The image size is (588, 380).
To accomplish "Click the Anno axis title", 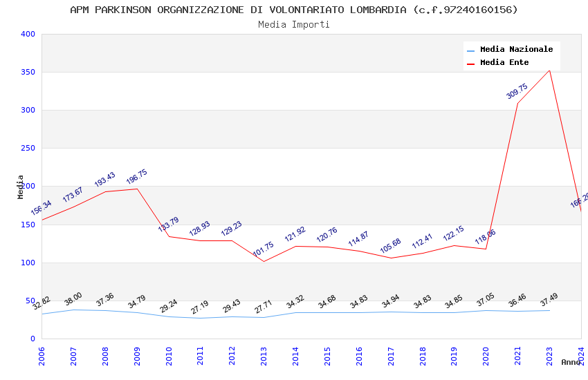I will [571, 362].
